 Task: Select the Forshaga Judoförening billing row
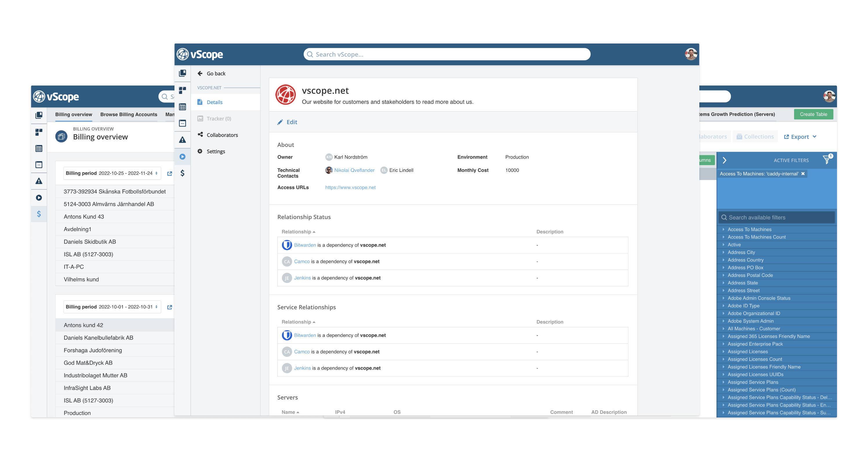coord(114,351)
